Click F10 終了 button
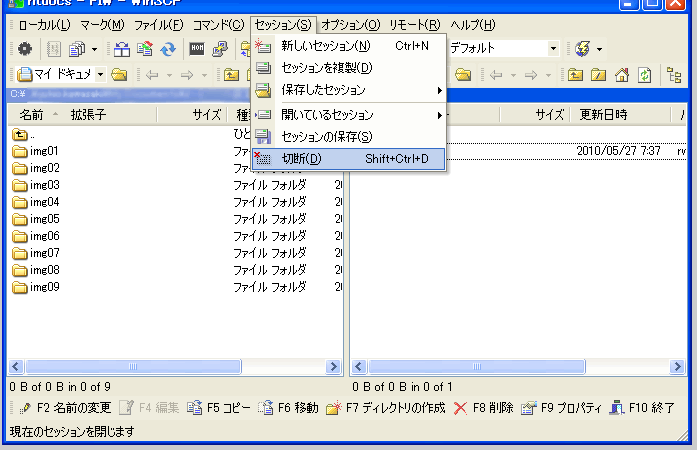The width and height of the screenshot is (697, 450). point(641,408)
